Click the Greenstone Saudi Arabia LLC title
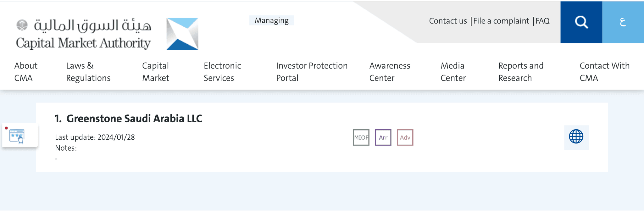Image resolution: width=644 pixels, height=211 pixels. 134,119
